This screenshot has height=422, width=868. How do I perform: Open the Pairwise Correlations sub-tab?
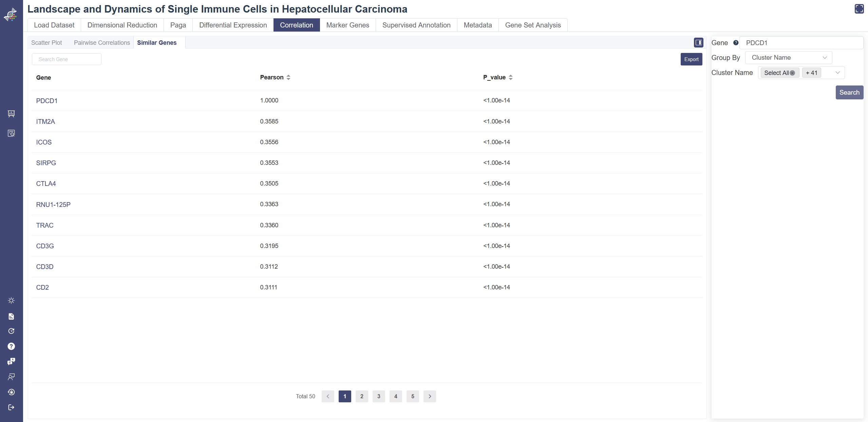click(102, 43)
